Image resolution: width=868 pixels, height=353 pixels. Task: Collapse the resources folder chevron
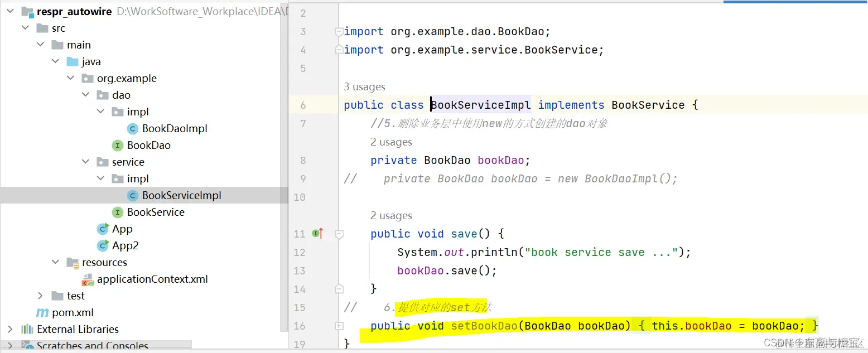pyautogui.click(x=56, y=262)
